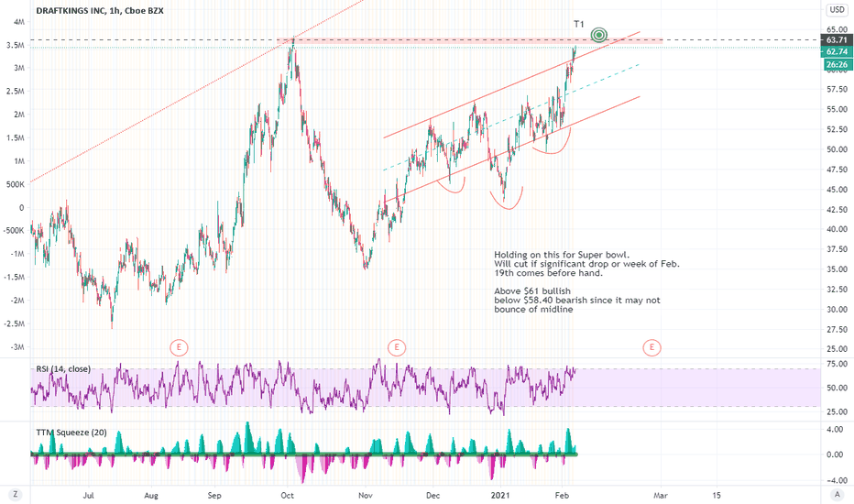This screenshot has width=854, height=504.
Task: Select the pink resistance zone rectangle
Action: [x=469, y=41]
